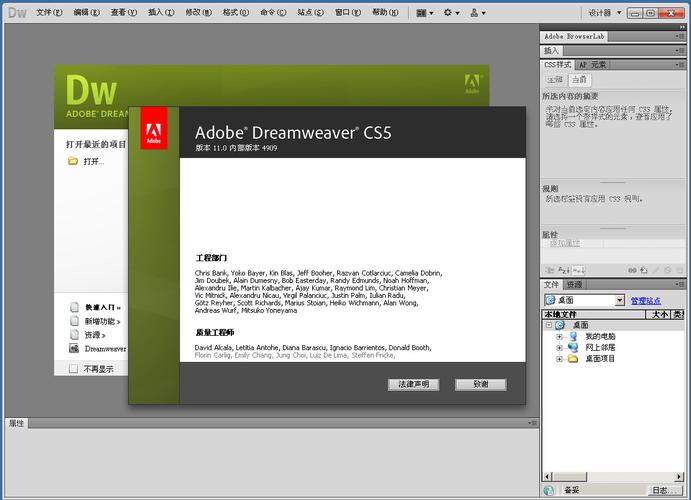This screenshot has width=691, height=500.
Task: Click the page icon beside 新增功能
Action: coord(74,321)
